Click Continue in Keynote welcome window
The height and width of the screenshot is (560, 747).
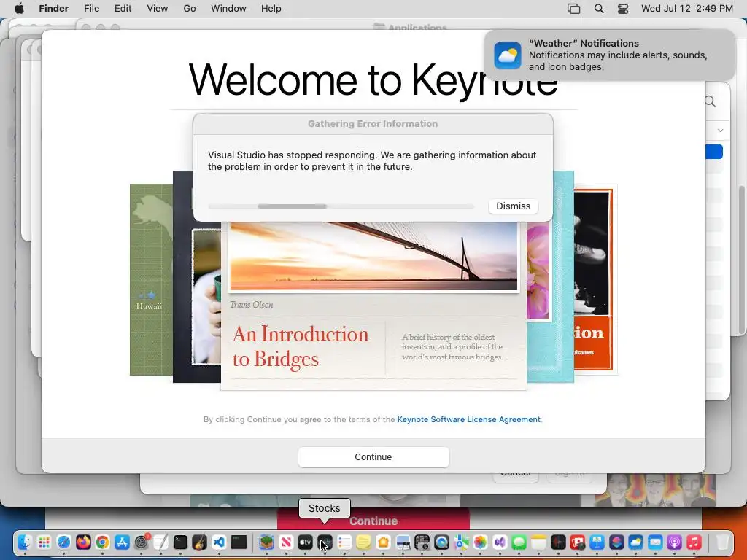click(x=373, y=457)
